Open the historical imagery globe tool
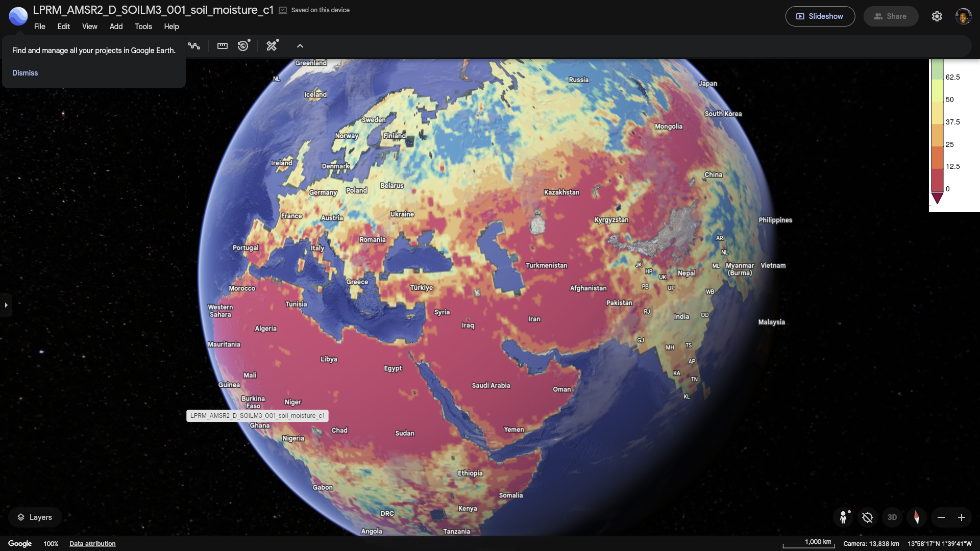The image size is (980, 551). point(243,46)
